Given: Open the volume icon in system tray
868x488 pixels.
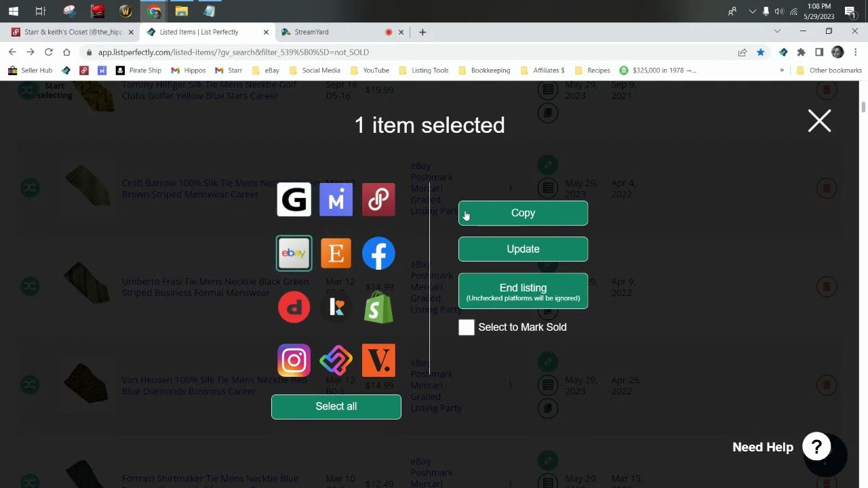Looking at the screenshot, I should pos(779,11).
